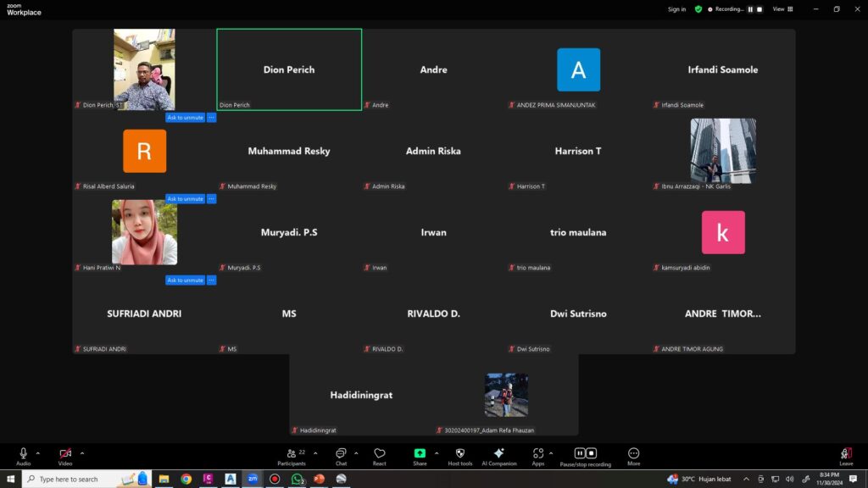Launch the AI Companion
The image size is (868, 488).
[x=499, y=455]
